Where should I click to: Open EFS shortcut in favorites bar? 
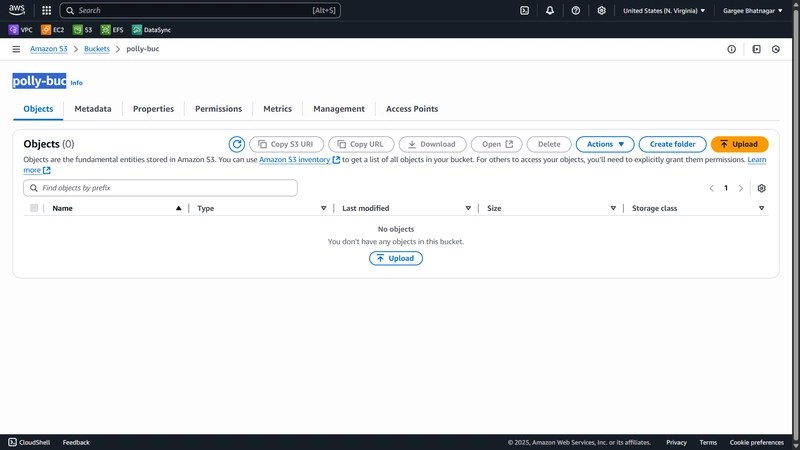[x=112, y=30]
